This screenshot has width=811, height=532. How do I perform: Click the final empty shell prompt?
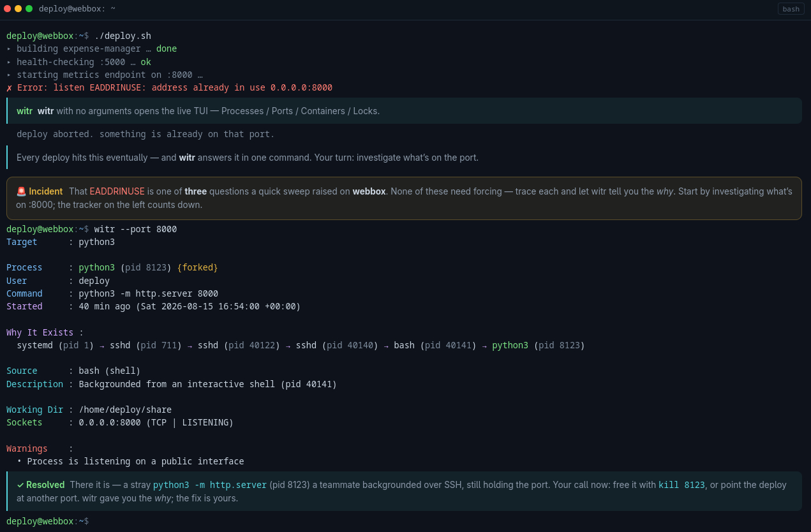tap(47, 521)
